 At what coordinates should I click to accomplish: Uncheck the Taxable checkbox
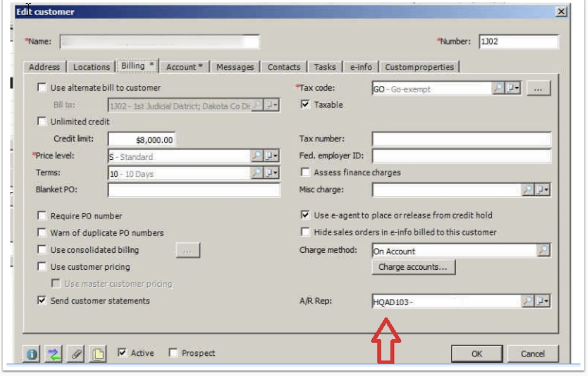pos(305,104)
